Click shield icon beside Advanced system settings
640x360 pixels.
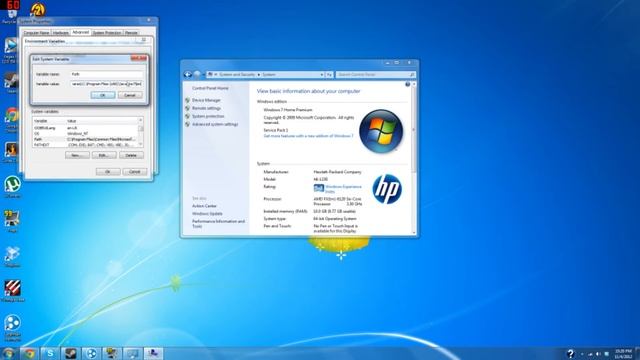click(x=187, y=124)
